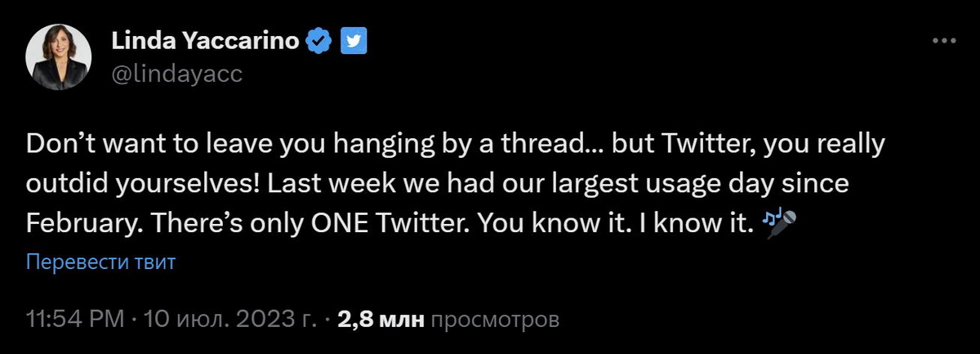Click the 11:54 PM timestamp

point(75,319)
